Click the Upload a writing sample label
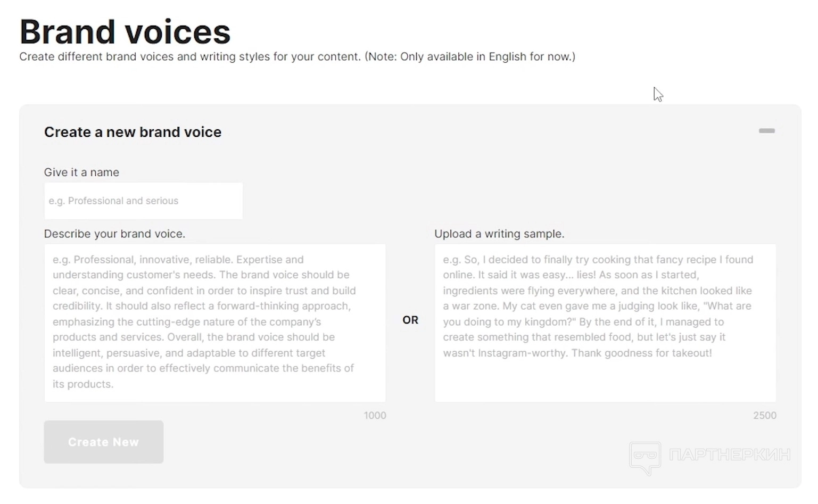The width and height of the screenshot is (818, 504). point(499,234)
